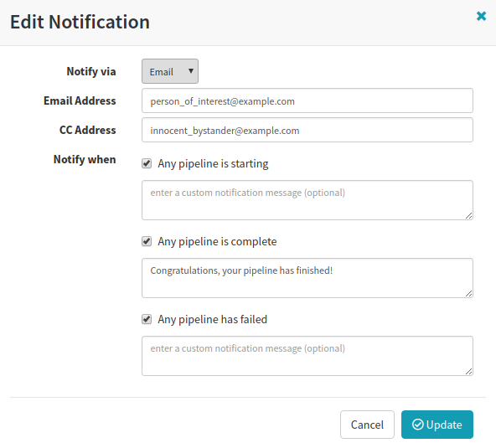Cancel editing the notification
496x448 pixels.
point(367,425)
